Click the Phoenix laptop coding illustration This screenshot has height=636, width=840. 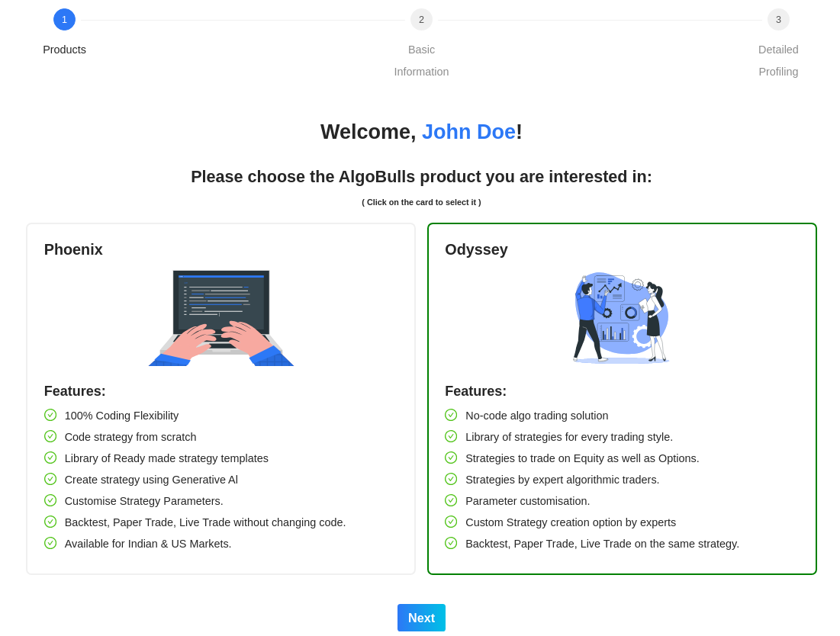coord(221,318)
